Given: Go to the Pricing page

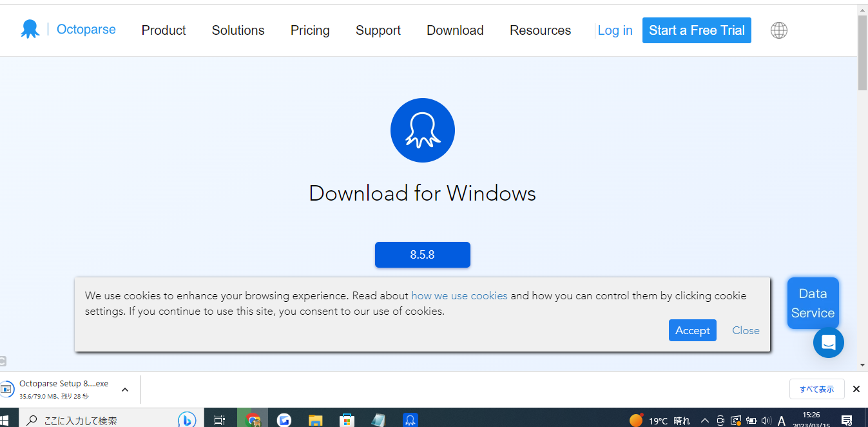Looking at the screenshot, I should (310, 30).
